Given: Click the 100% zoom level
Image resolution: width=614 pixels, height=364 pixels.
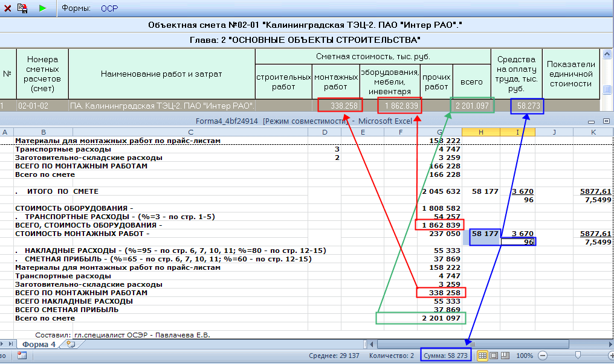Looking at the screenshot, I should coord(525,356).
